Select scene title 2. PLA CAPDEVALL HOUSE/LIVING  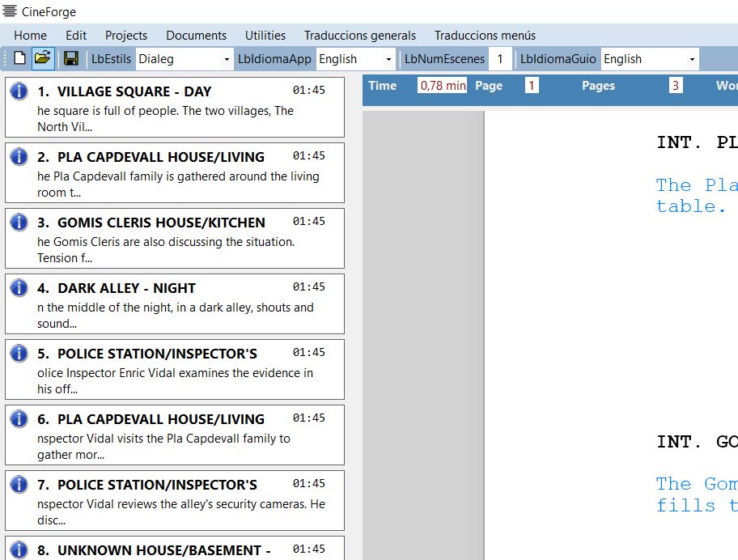(x=151, y=157)
